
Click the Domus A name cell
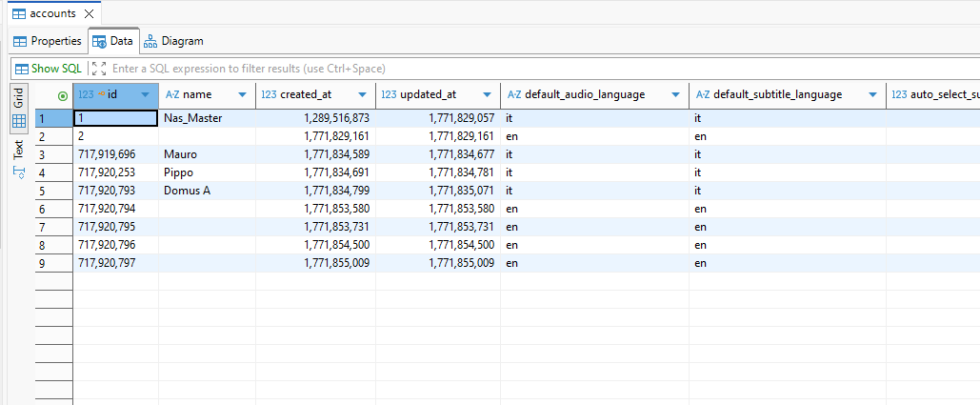coord(207,191)
